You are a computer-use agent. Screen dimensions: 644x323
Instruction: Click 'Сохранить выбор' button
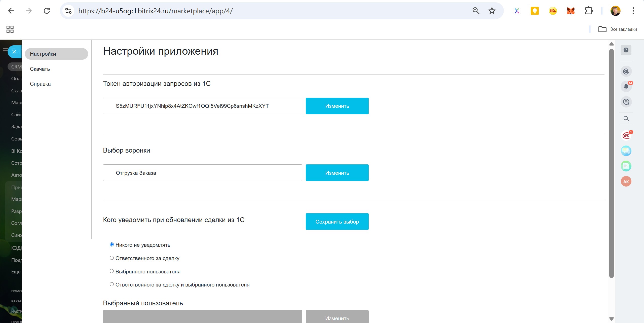click(x=337, y=222)
